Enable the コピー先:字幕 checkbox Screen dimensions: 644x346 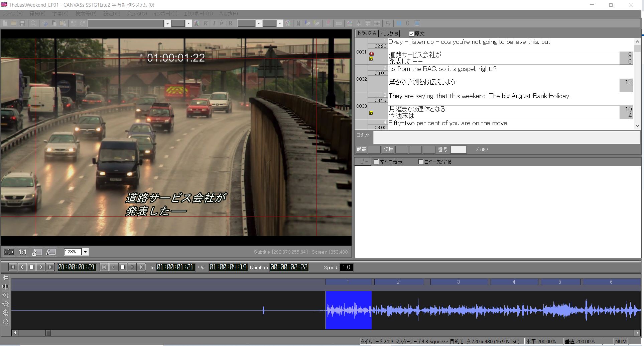pos(421,162)
